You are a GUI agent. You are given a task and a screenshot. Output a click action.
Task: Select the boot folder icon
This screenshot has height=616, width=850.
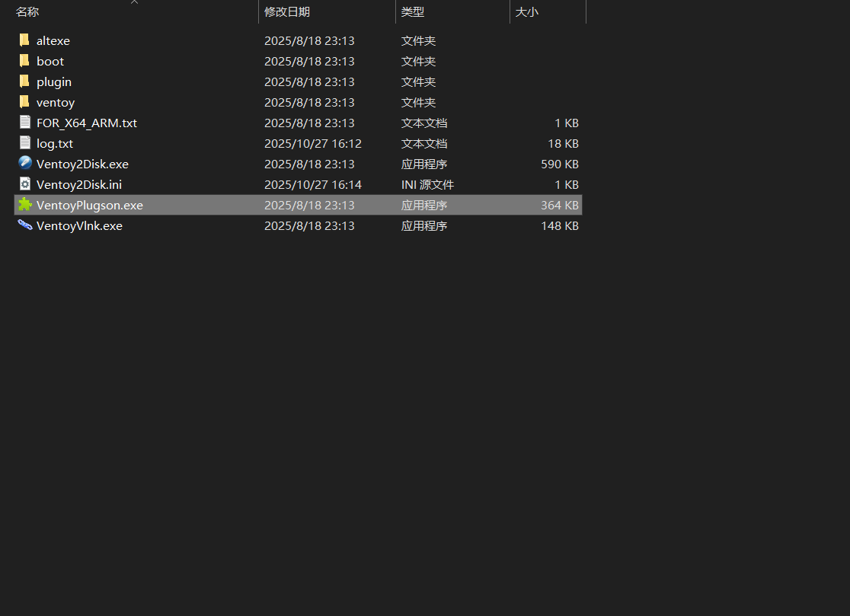[24, 61]
